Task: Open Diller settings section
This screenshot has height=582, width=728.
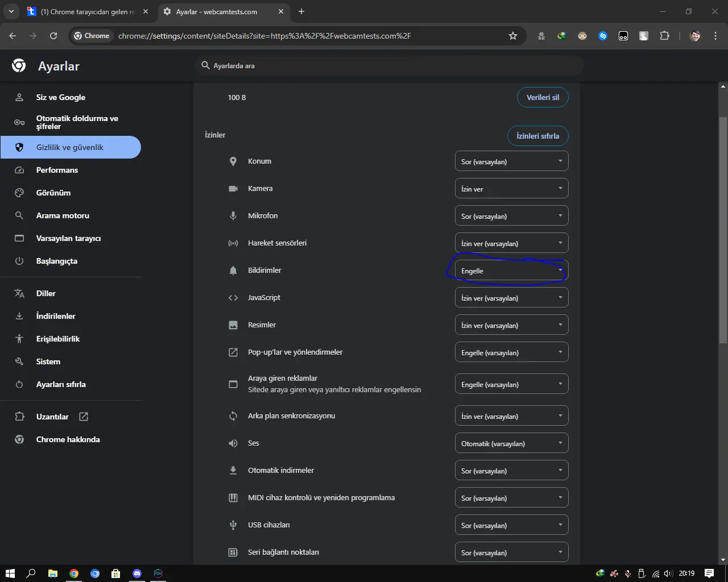Action: [x=71, y=293]
